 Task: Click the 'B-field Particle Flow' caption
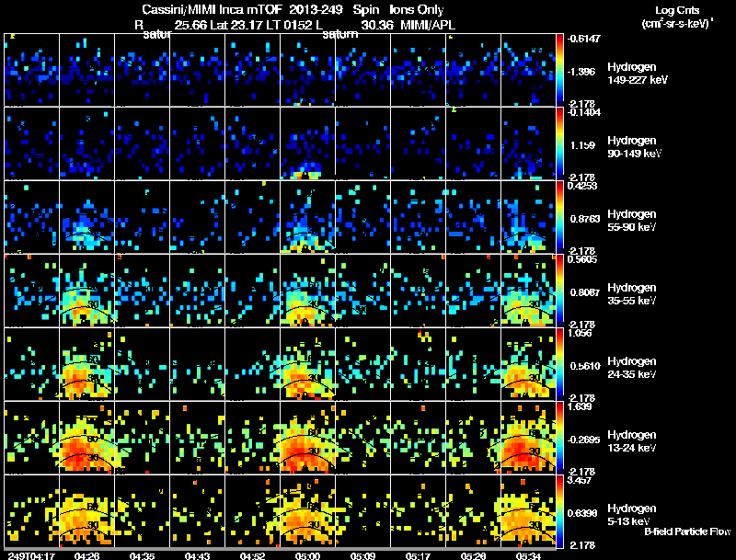coord(687,531)
